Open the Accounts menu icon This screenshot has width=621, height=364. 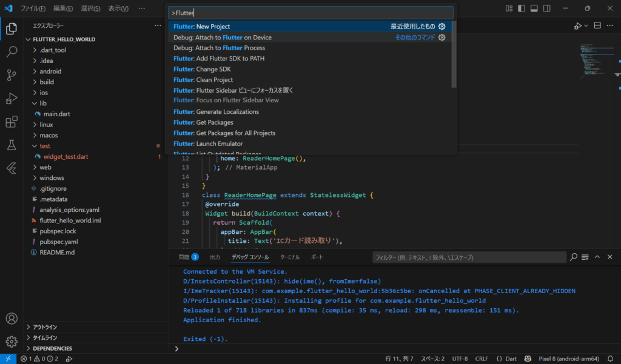[12, 319]
